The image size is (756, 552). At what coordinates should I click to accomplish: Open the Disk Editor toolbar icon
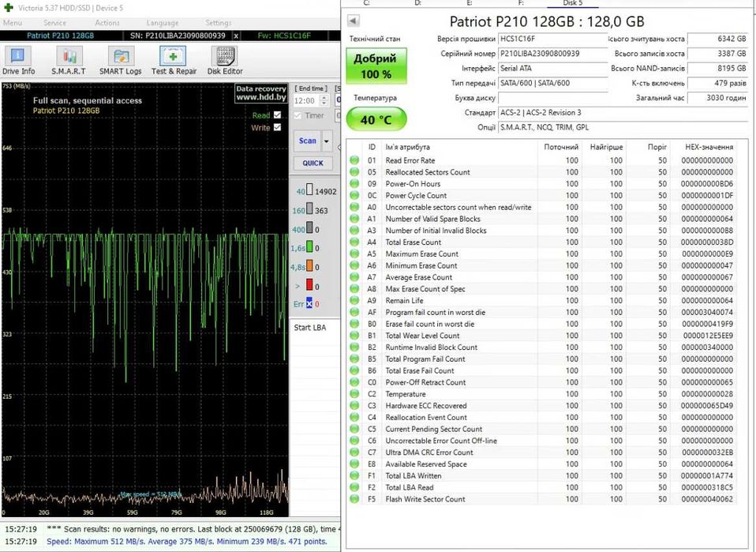click(x=225, y=60)
